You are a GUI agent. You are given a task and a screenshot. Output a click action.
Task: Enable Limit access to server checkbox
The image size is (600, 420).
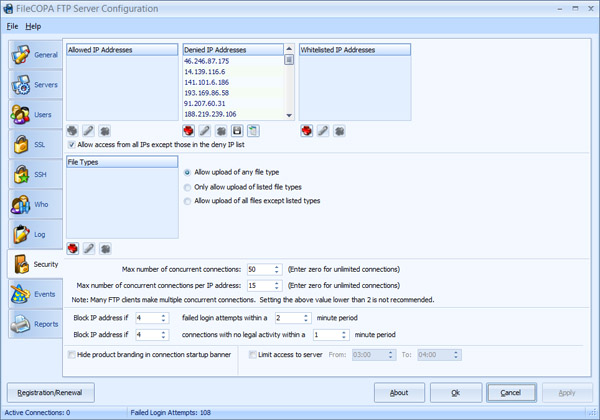[253, 355]
